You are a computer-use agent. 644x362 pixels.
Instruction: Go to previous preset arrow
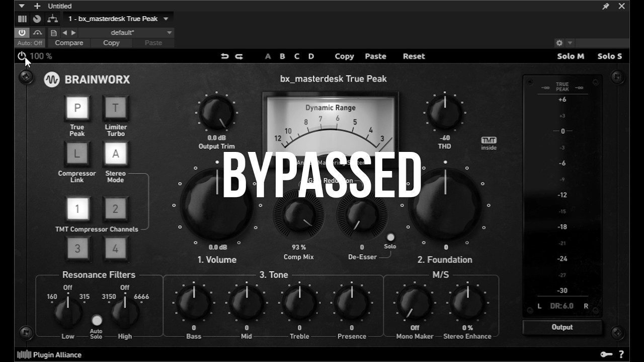coord(64,33)
